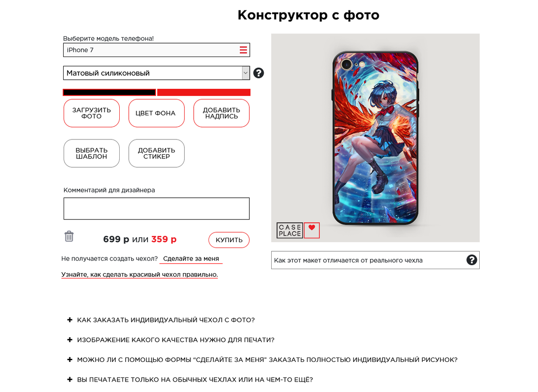
Task: Open the iPhone 7 model selector
Action: [156, 50]
